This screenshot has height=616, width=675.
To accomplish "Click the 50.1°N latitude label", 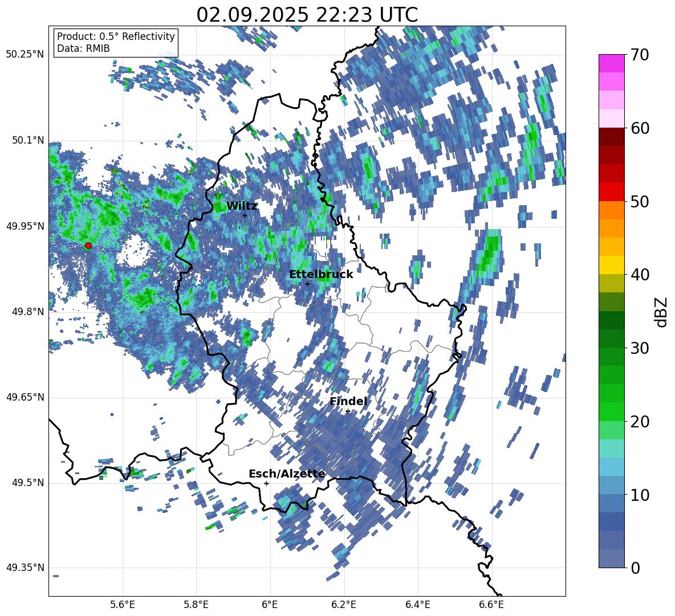I will point(27,140).
